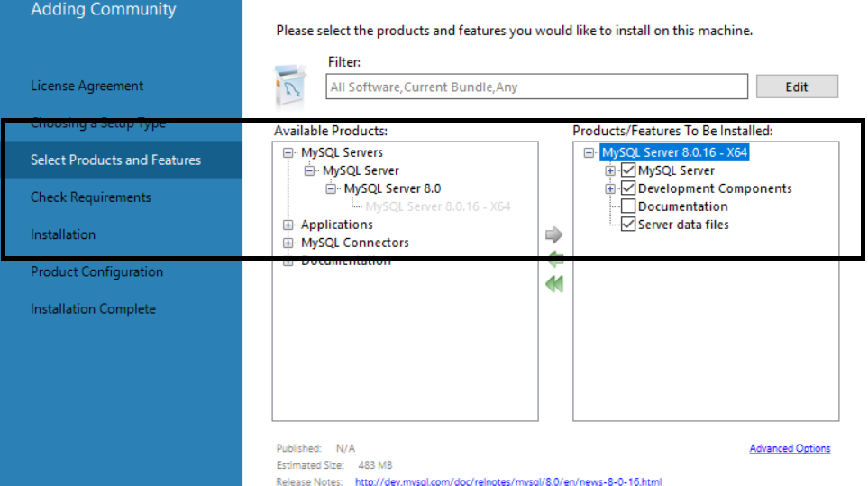Collapse the MySQL Server available node
Viewport: 868px width, 486px height.
pos(309,170)
